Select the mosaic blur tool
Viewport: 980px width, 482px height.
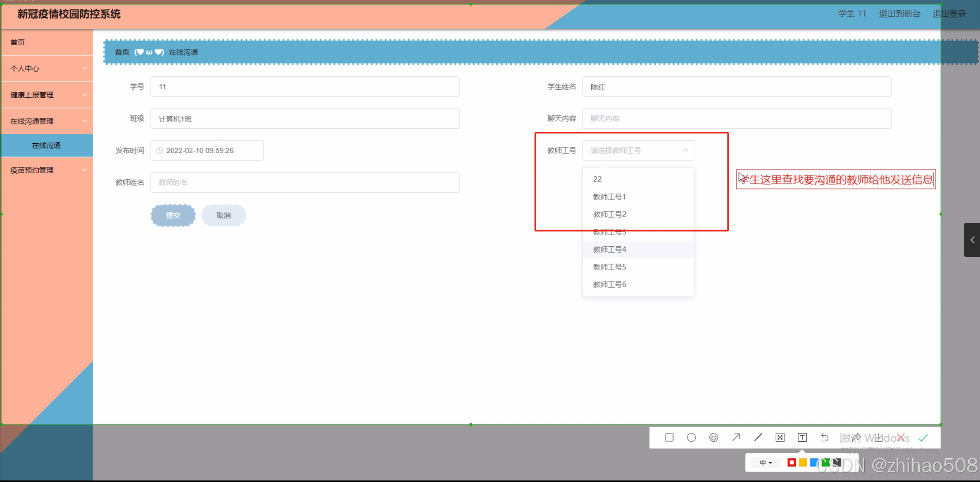[x=780, y=438]
